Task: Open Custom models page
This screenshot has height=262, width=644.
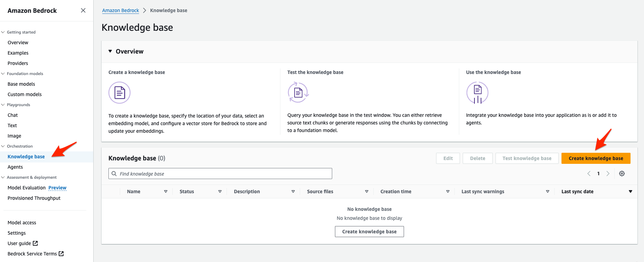Action: [x=25, y=94]
